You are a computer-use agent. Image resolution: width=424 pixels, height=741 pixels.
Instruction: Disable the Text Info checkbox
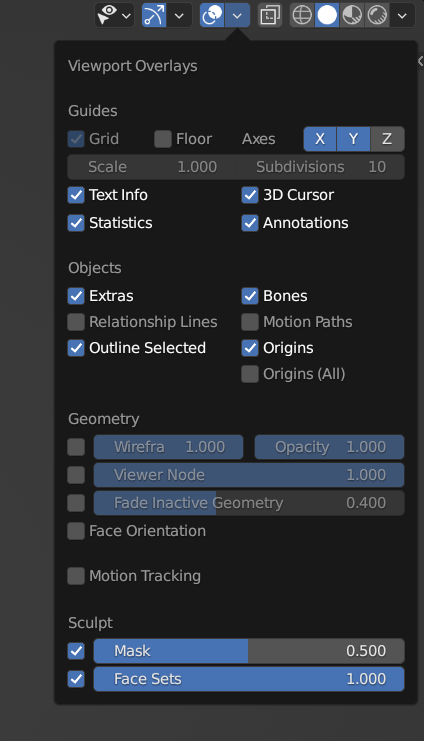(x=76, y=195)
